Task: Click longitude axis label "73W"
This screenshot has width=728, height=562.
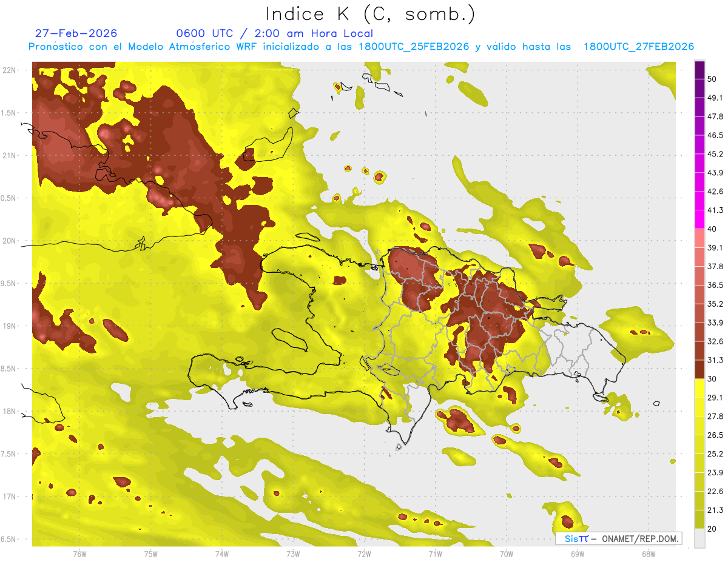Action: pyautogui.click(x=293, y=554)
